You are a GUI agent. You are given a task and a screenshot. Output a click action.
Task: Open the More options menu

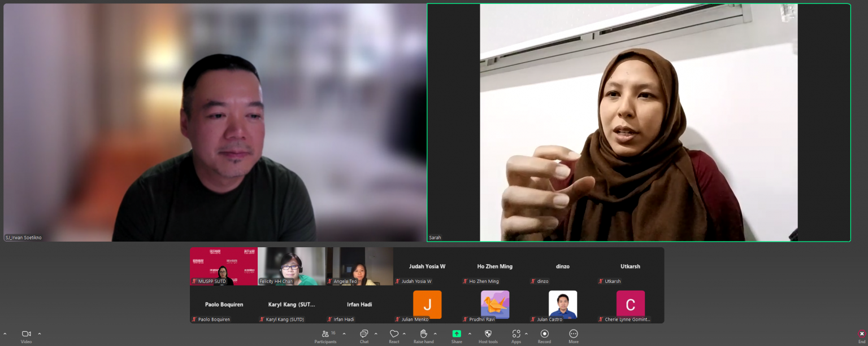coord(574,334)
